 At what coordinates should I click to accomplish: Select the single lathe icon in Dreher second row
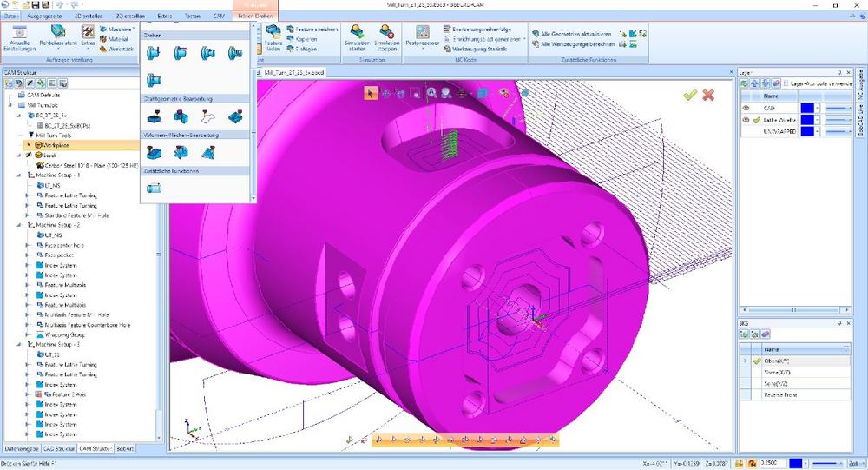154,81
